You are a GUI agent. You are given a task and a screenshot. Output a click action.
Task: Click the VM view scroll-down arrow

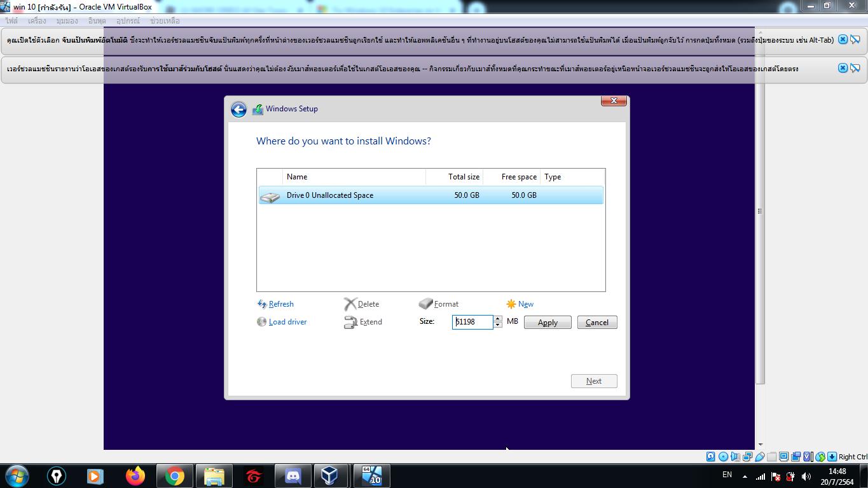(760, 445)
